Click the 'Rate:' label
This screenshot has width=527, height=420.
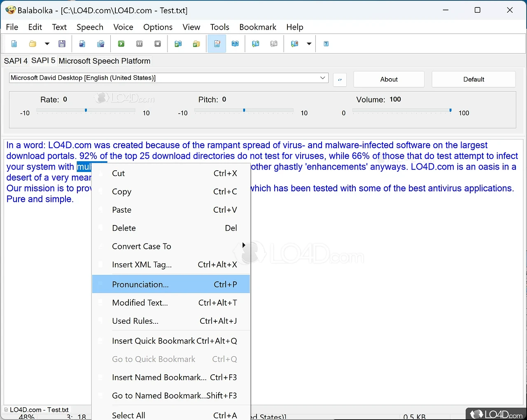tap(49, 100)
